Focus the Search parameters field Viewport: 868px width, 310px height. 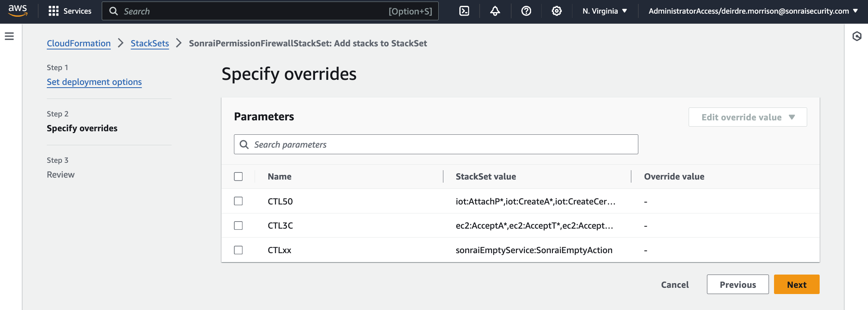(436, 144)
